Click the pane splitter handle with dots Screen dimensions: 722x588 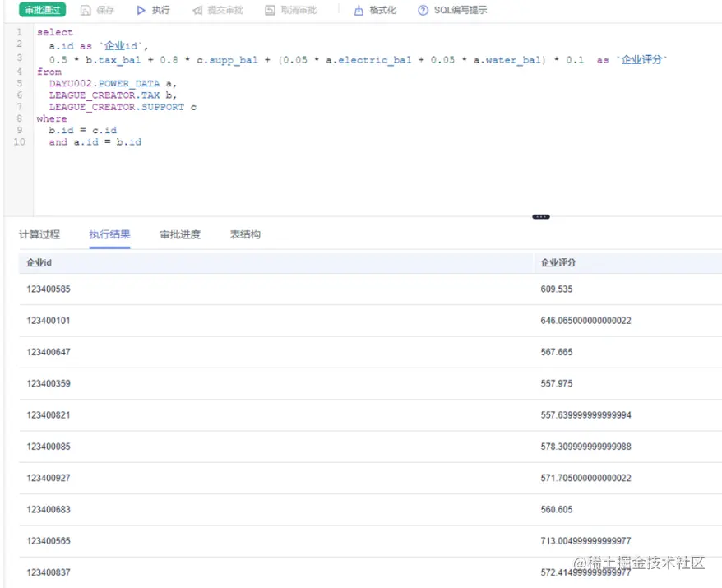(x=541, y=216)
